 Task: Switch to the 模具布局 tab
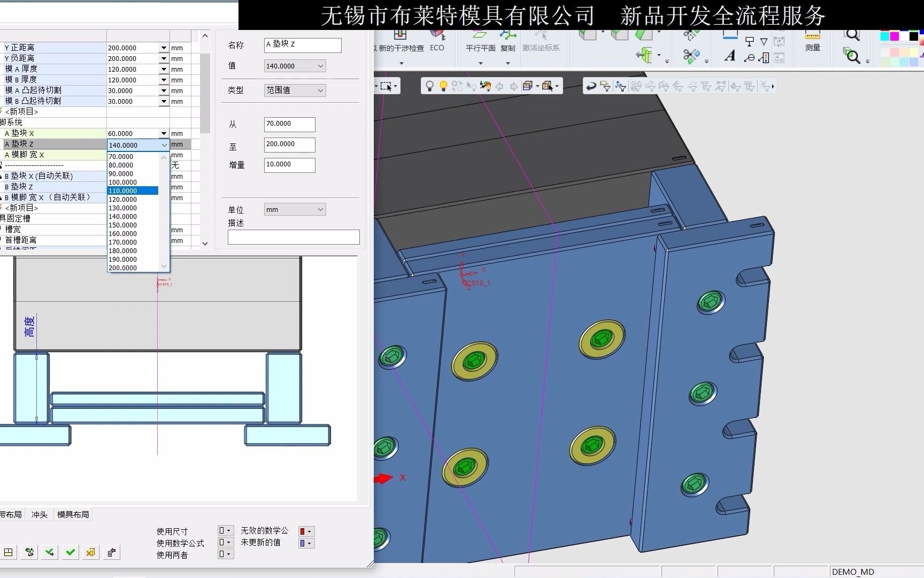click(x=73, y=515)
